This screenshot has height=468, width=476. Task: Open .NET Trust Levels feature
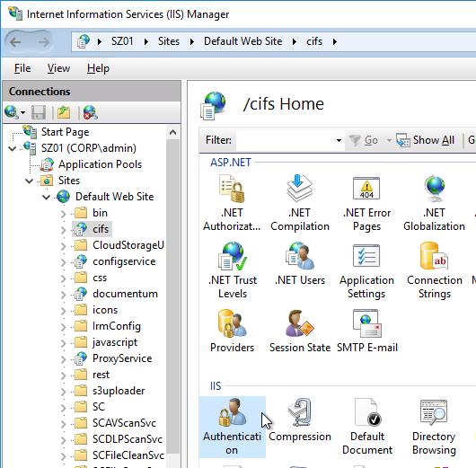coord(233,270)
